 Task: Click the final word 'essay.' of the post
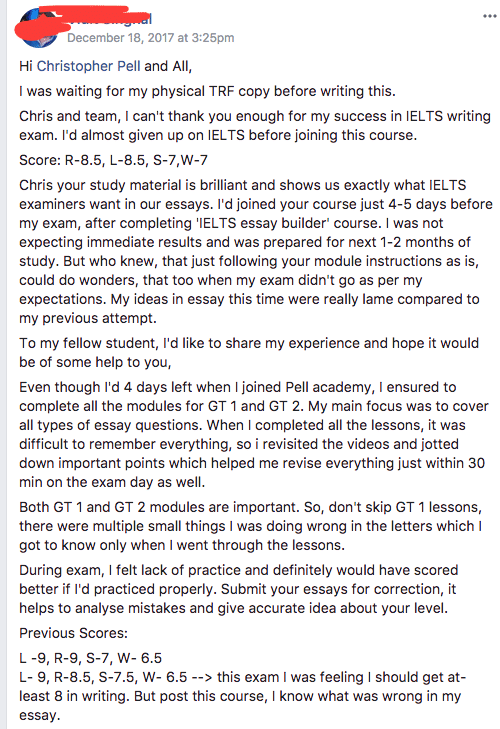point(40,715)
